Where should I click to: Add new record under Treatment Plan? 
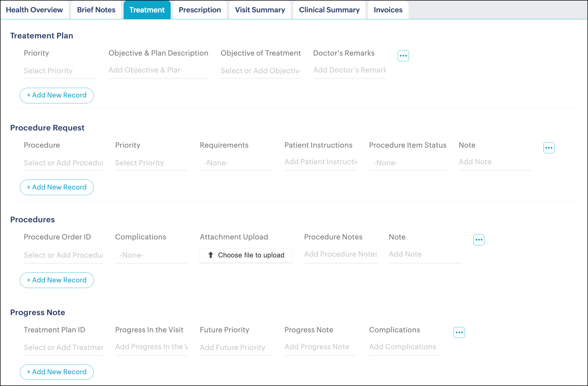[57, 95]
